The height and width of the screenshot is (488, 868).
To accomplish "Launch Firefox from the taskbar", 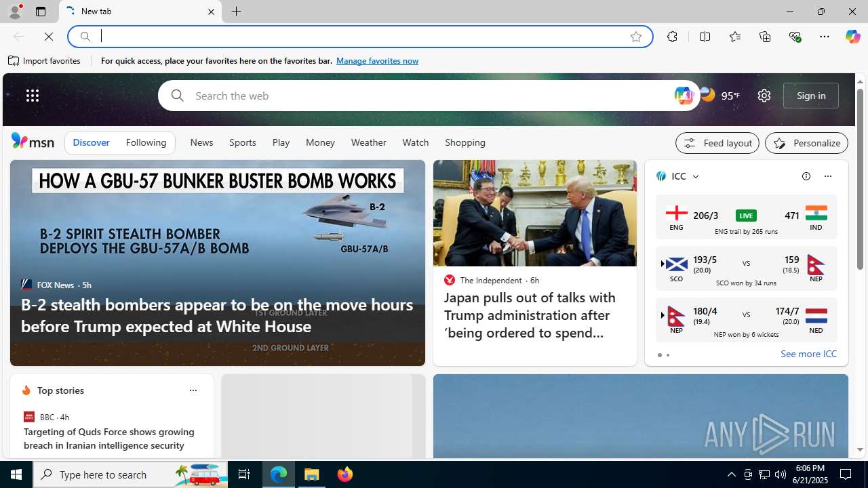I will pos(345,474).
